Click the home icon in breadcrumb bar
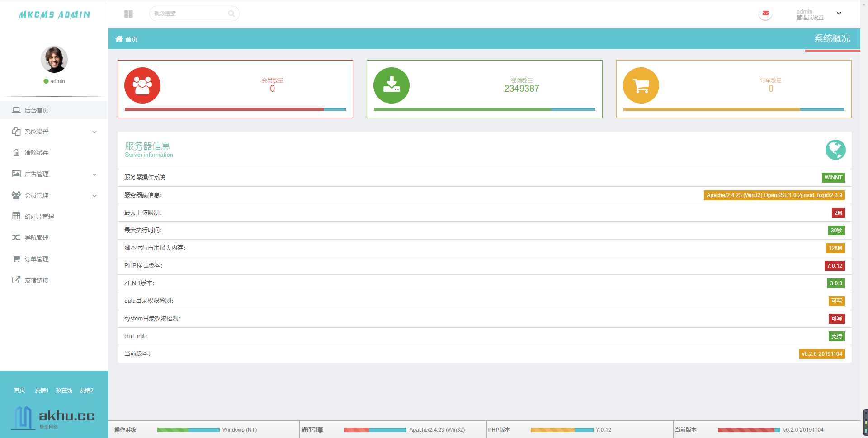Screen dimensions: 868x438 point(119,39)
